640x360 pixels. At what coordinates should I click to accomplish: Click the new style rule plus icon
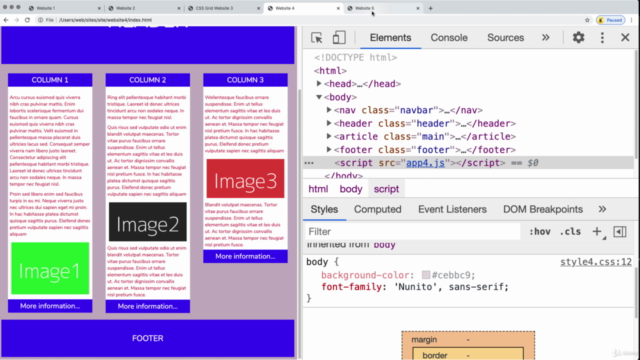pyautogui.click(x=597, y=231)
